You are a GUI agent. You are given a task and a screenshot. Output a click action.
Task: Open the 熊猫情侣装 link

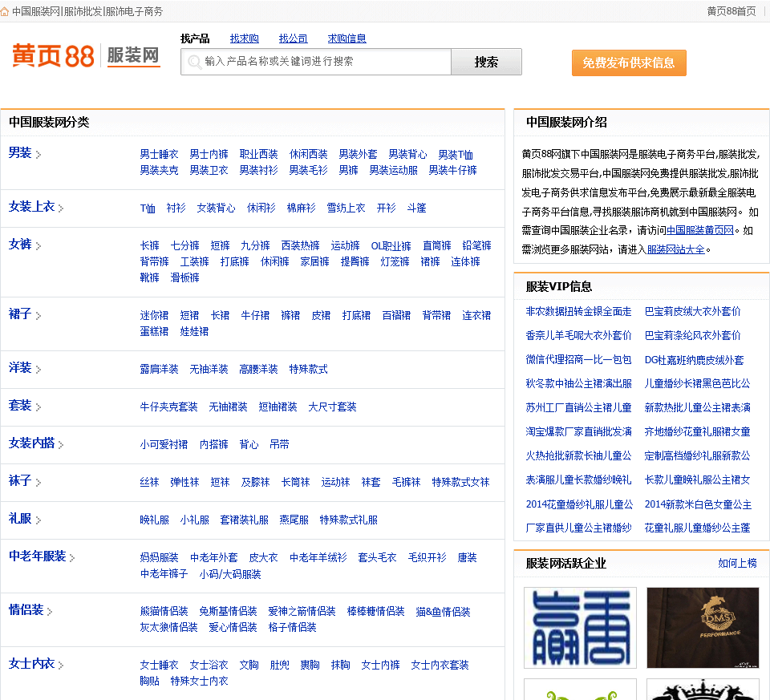[164, 611]
